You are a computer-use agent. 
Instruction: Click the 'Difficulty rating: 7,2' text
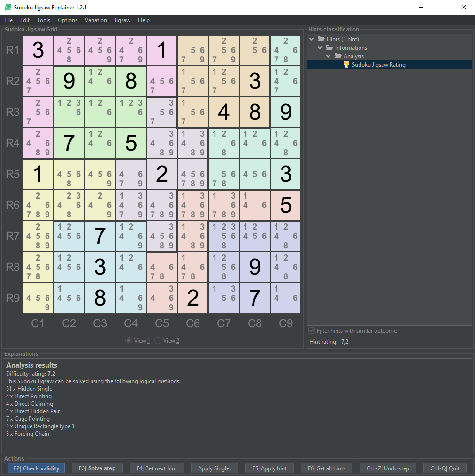tap(31, 373)
